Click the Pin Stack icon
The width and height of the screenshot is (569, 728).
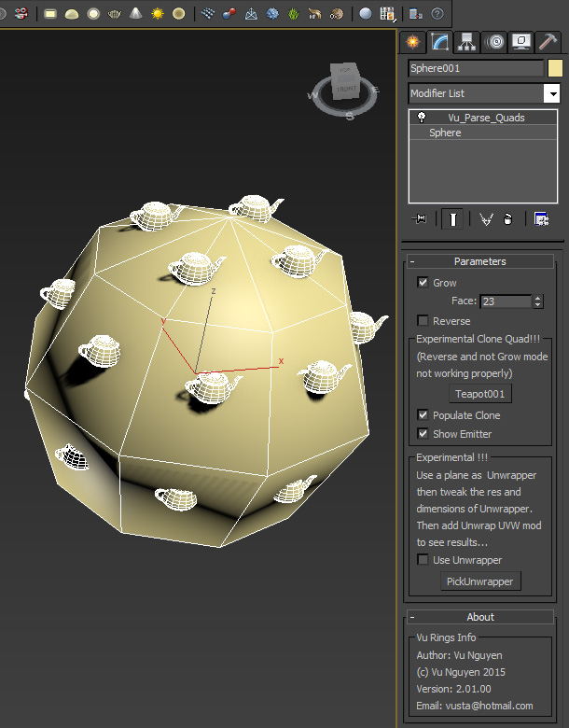[419, 218]
